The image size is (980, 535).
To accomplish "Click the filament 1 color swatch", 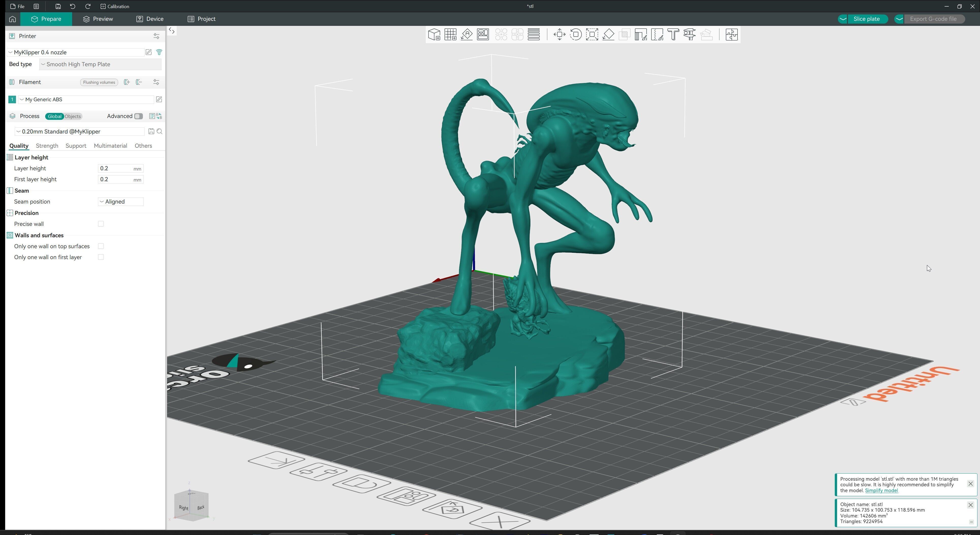I will point(12,100).
